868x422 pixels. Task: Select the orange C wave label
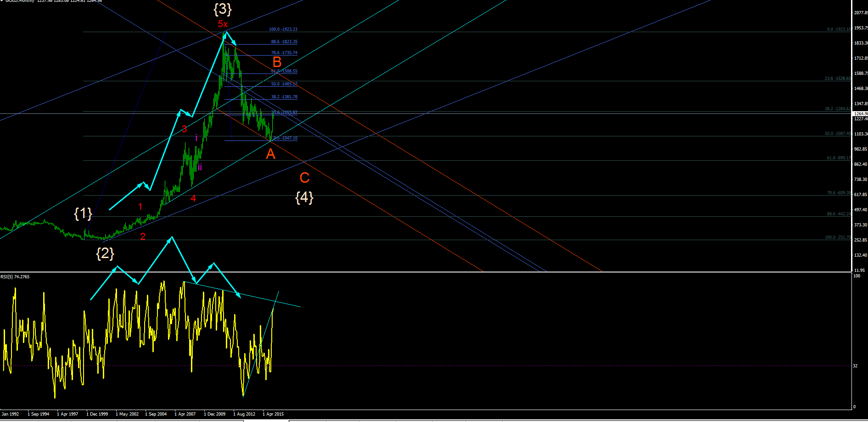(x=304, y=178)
